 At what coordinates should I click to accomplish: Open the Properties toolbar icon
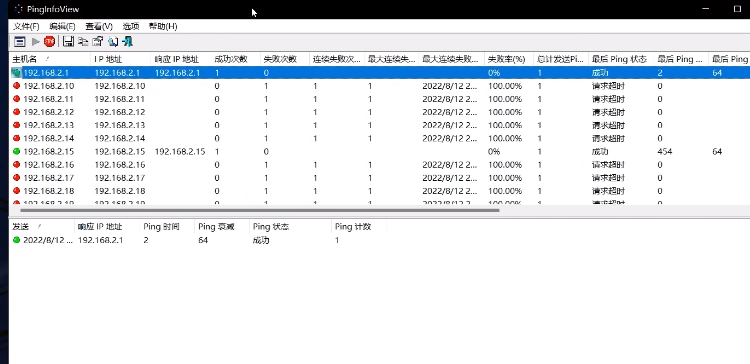pos(98,42)
